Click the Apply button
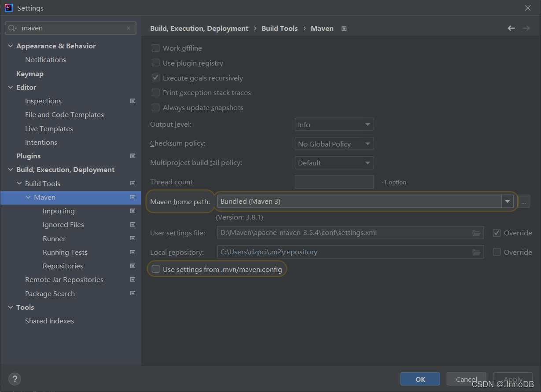The height and width of the screenshot is (392, 541). tap(513, 379)
